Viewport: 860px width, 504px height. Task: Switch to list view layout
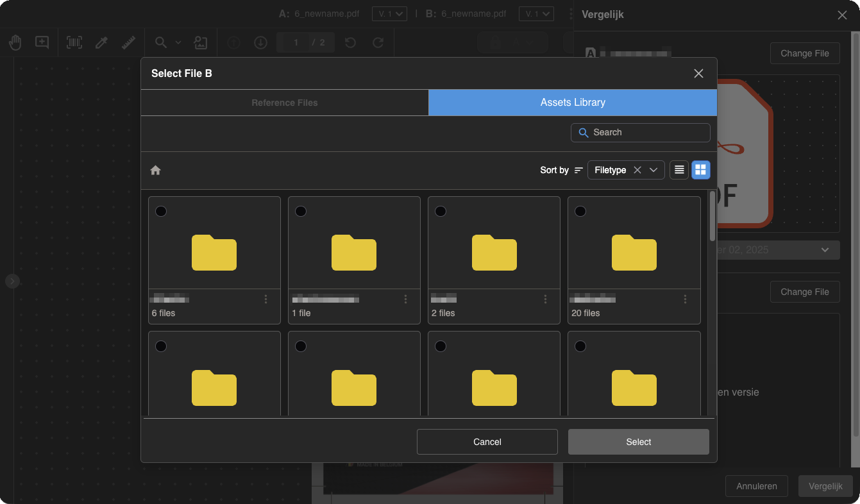679,170
